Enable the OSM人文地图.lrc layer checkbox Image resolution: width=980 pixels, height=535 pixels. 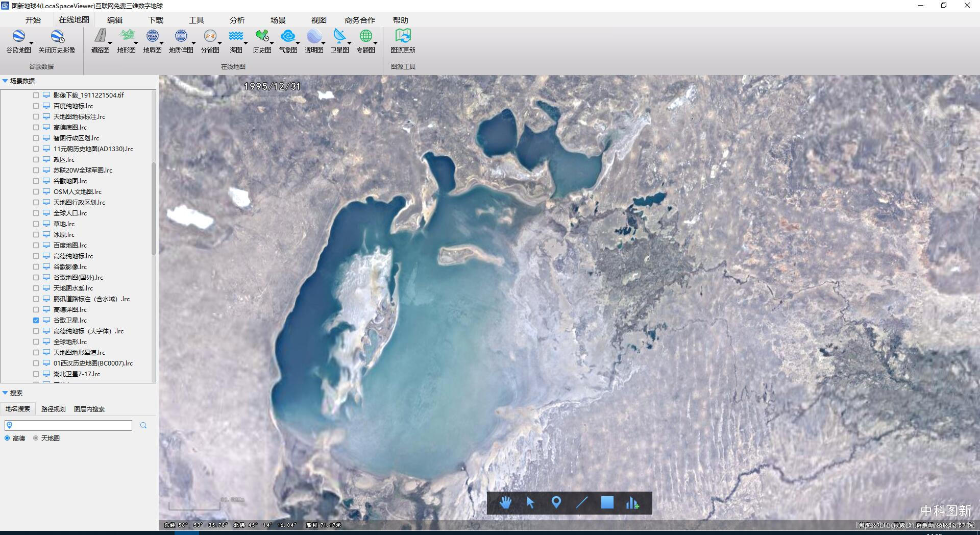(x=36, y=191)
